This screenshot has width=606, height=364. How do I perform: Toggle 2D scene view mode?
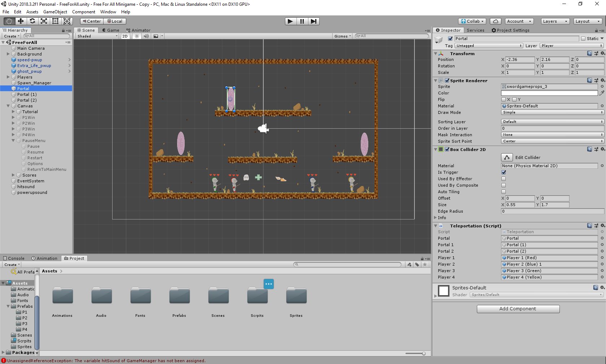pos(125,36)
